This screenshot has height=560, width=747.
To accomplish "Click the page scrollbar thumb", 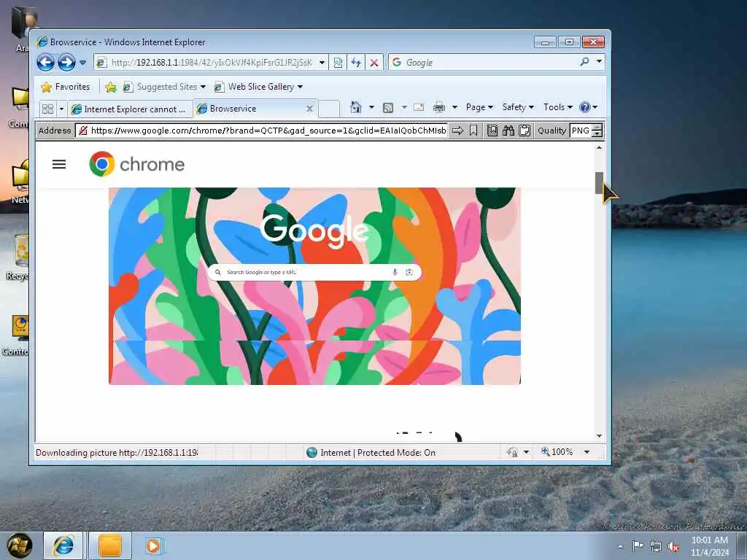I will [600, 183].
